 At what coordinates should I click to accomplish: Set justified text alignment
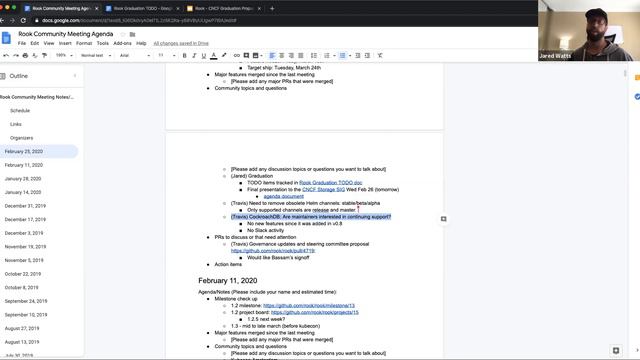click(301, 56)
